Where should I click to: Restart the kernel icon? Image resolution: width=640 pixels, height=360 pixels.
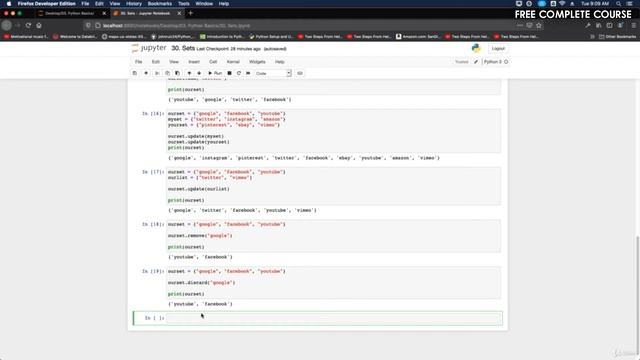pos(239,73)
